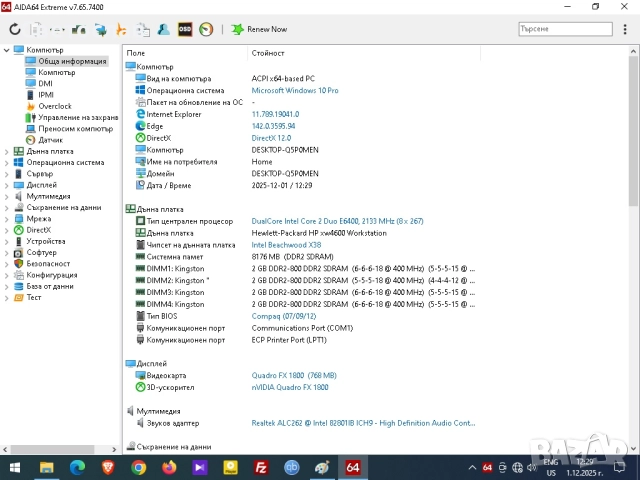Screen dimensions: 640x480
Task: Click the nVIDIA Quadro FX 1800 link
Action: click(x=290, y=387)
